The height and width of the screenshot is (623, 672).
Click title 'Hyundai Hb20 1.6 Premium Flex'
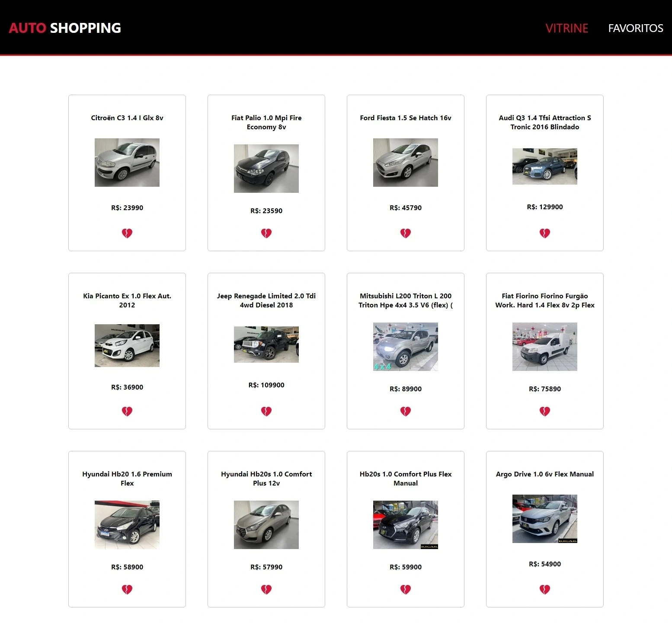[x=127, y=479]
